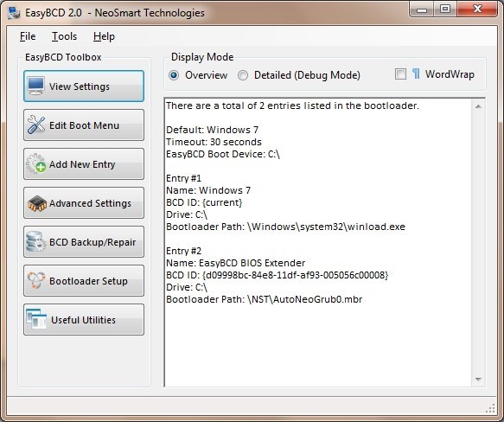Click the BCD ID GUID line
The image size is (504, 422).
pos(278,275)
